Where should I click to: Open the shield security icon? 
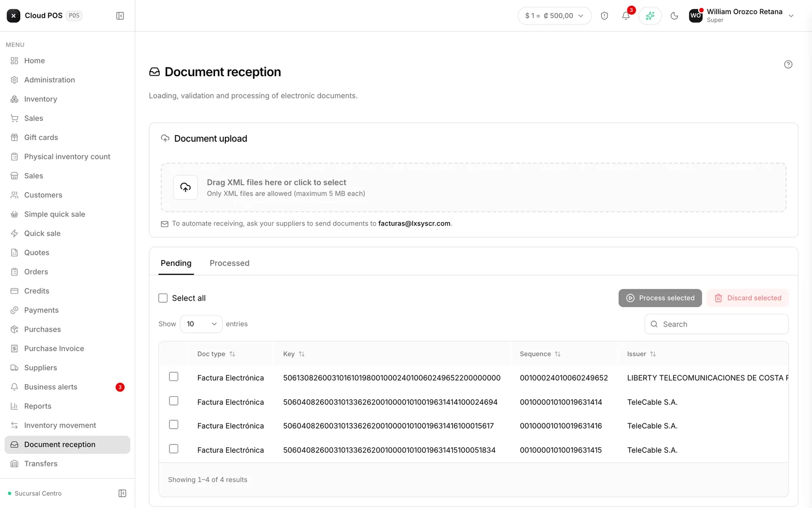point(604,16)
